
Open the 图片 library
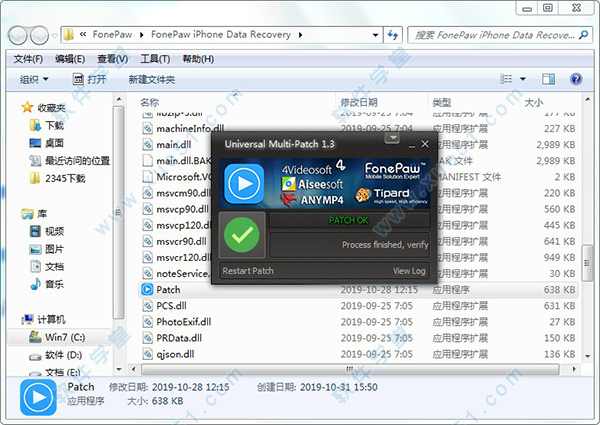click(x=47, y=249)
